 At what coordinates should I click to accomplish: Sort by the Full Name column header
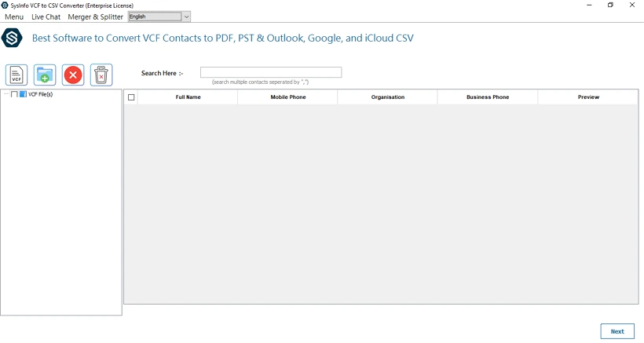[188, 97]
